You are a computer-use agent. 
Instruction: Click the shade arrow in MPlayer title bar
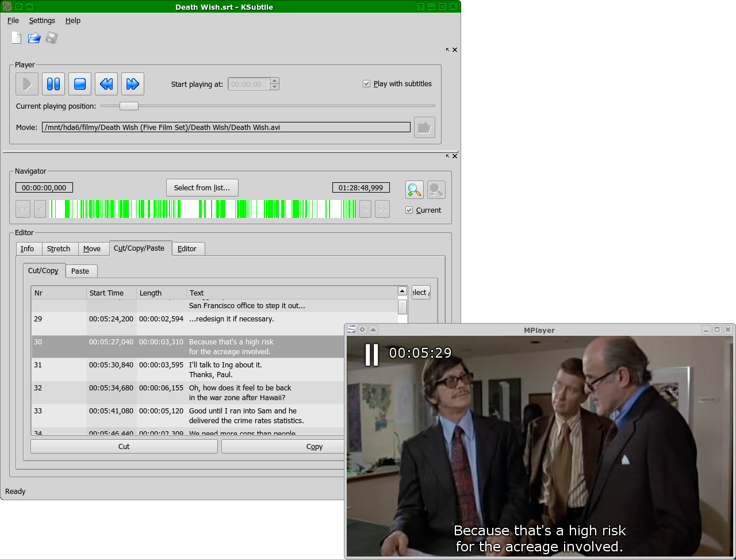pos(373,329)
